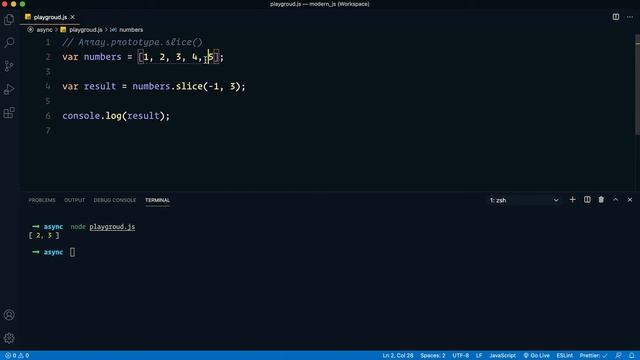Switch to the TERMINAL panel tab
Screen dimensions: 640x360
tap(158, 200)
